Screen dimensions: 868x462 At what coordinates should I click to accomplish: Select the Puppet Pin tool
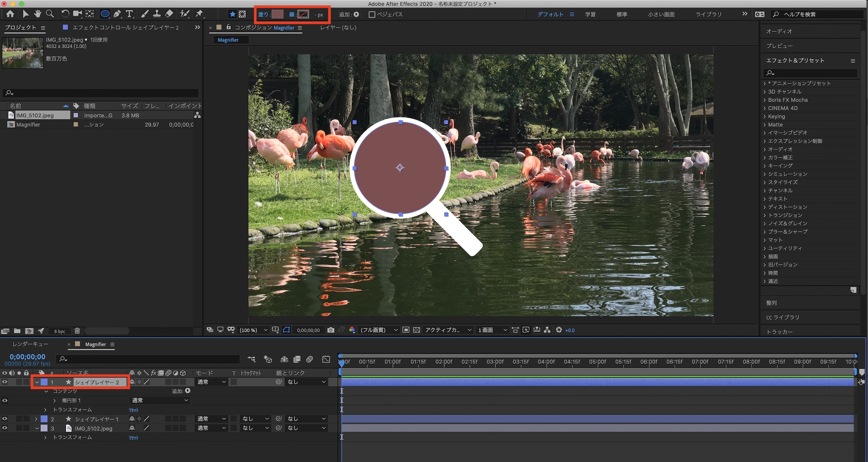(199, 14)
